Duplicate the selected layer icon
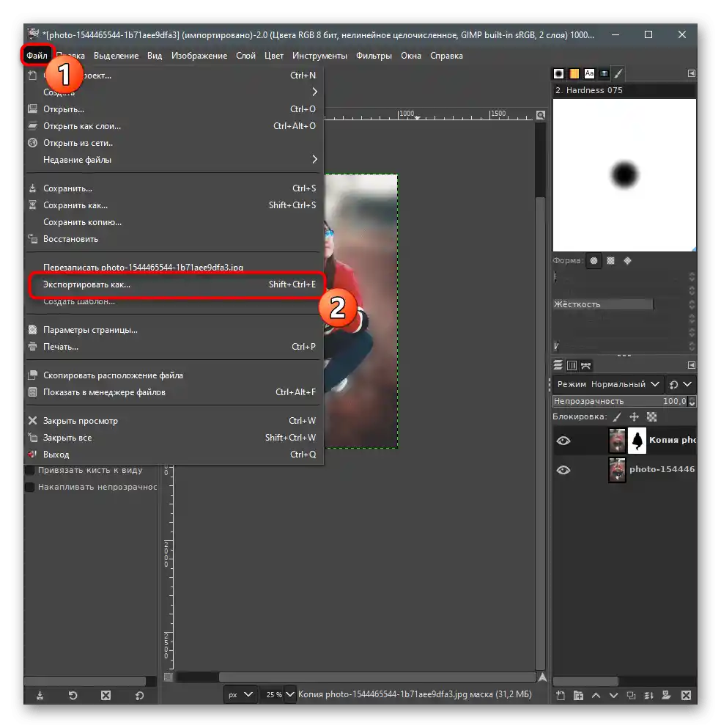Viewport: 721px width, 728px height. pyautogui.click(x=631, y=695)
